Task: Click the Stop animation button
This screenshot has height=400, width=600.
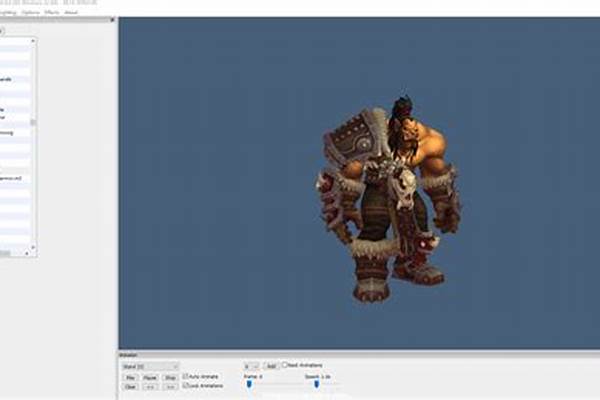Action: pyautogui.click(x=170, y=377)
